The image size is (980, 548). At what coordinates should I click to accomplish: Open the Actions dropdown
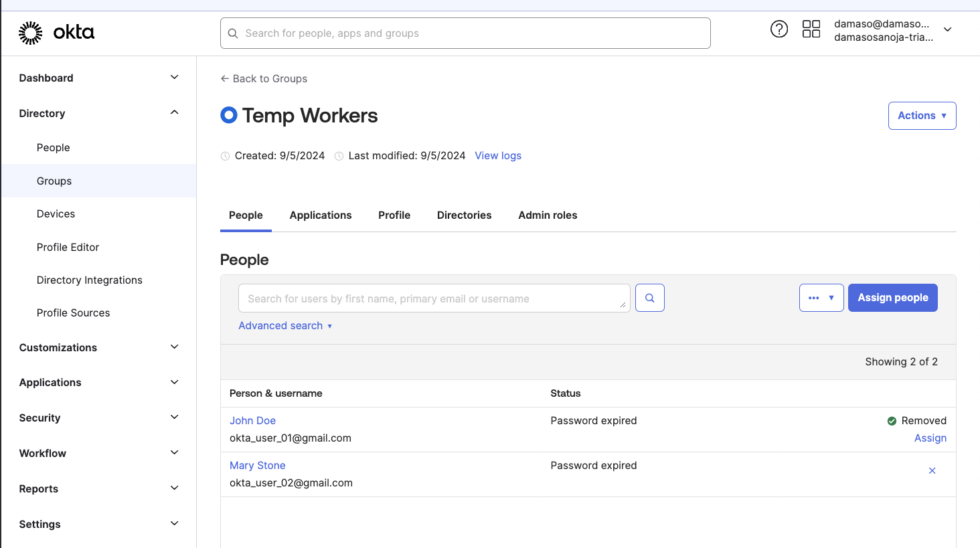pos(922,115)
